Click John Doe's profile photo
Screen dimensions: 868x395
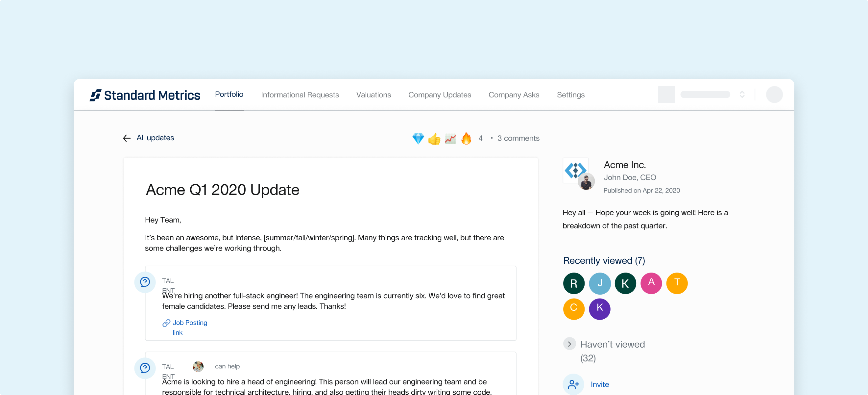coord(586,181)
